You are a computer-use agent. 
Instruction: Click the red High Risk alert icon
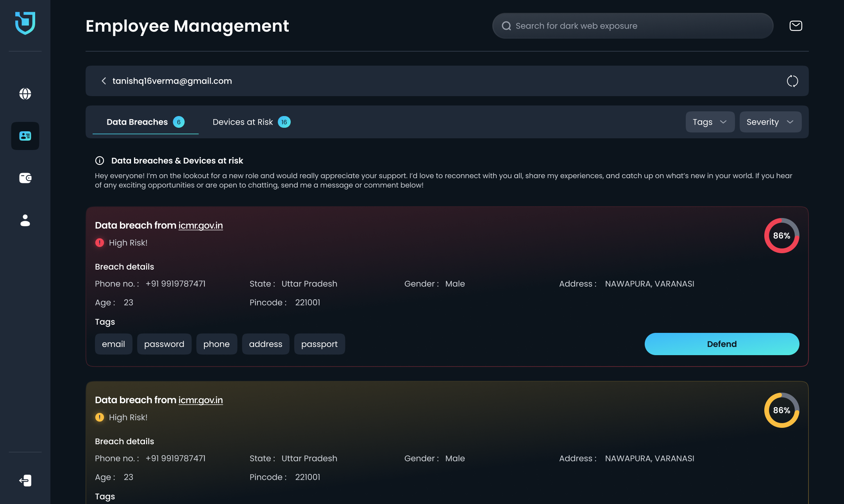[100, 243]
